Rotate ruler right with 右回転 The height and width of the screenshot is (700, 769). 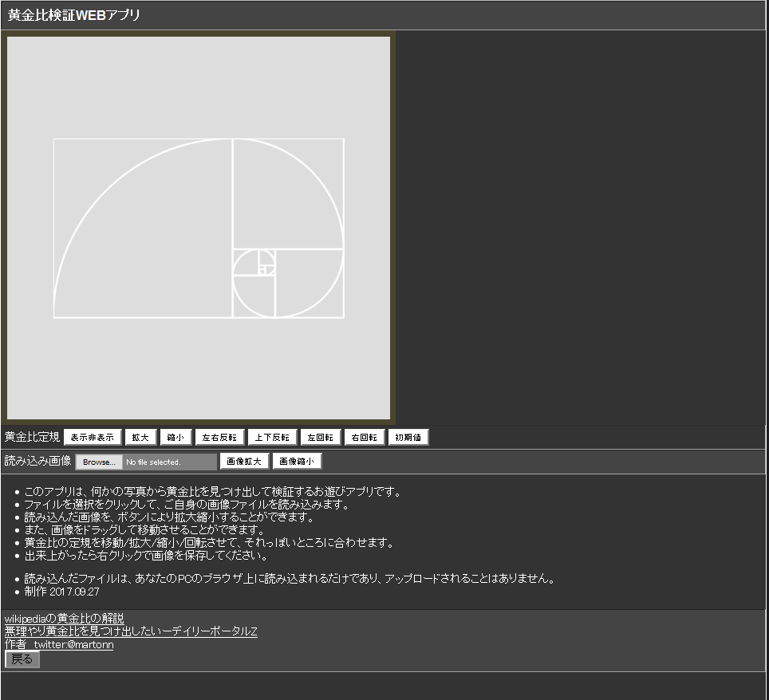pos(364,437)
